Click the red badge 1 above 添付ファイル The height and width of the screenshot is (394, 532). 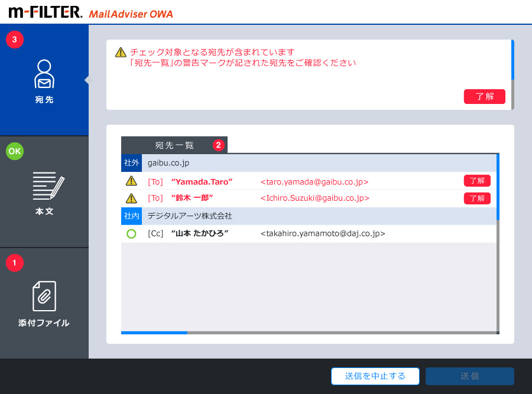pyautogui.click(x=14, y=263)
